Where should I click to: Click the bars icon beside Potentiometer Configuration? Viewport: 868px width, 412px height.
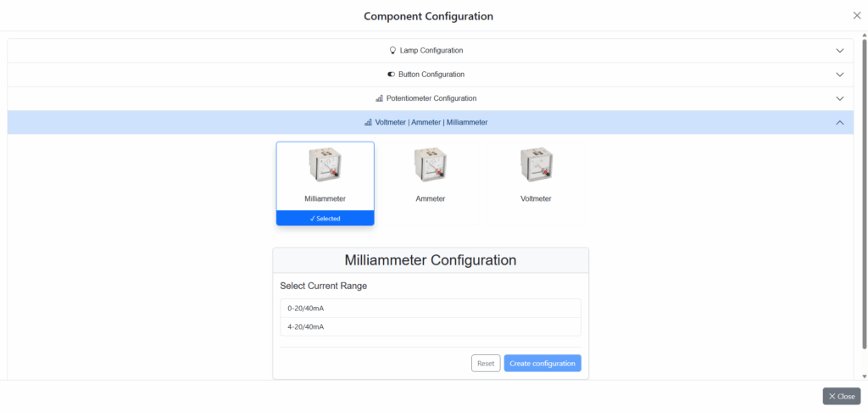pos(379,98)
